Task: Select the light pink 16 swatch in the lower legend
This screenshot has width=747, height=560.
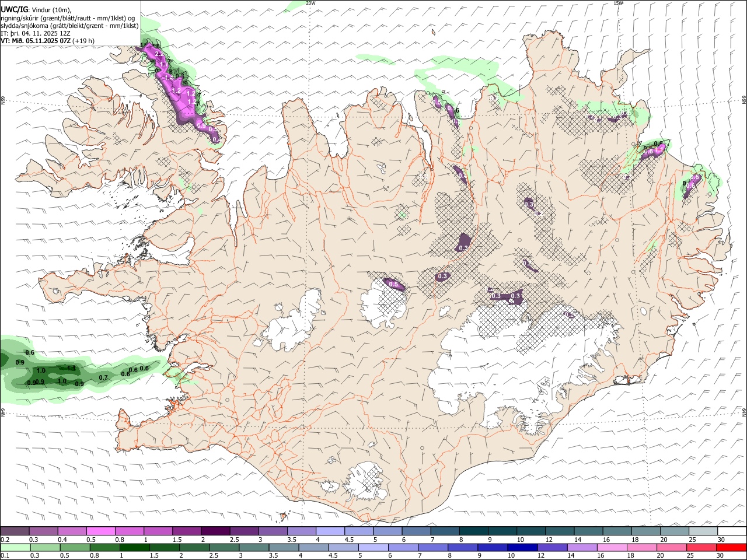Action: 611,548
